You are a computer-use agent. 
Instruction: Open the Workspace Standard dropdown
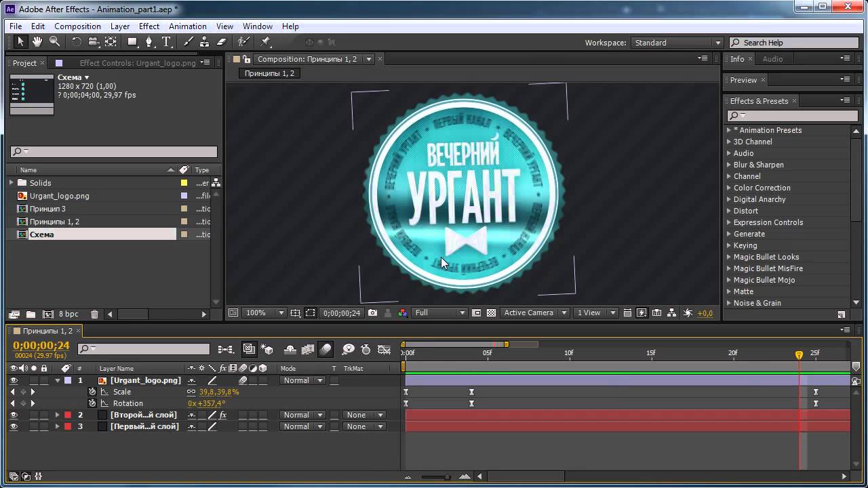point(677,43)
